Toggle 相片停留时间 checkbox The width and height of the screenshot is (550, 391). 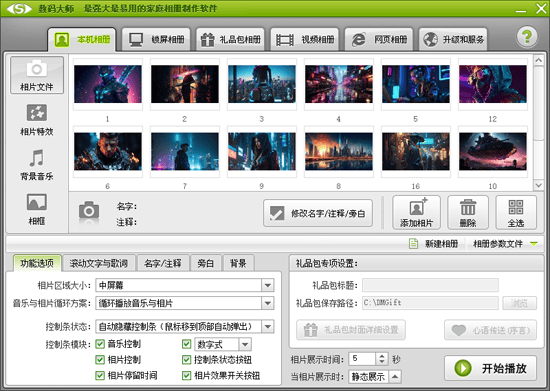(100, 376)
